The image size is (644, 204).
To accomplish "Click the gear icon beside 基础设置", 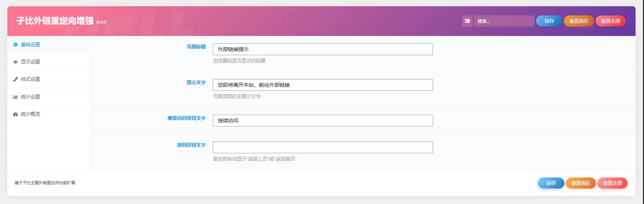I will 15,45.
